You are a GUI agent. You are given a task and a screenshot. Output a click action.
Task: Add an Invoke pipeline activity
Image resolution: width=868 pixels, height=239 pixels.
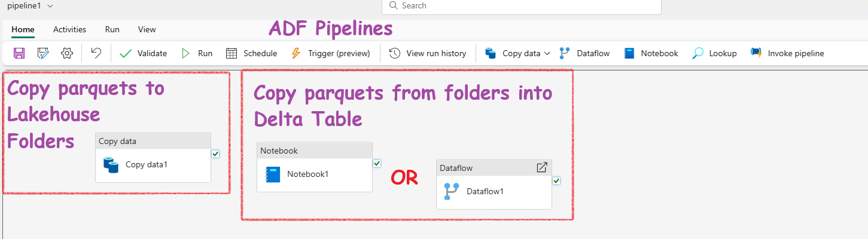click(787, 53)
